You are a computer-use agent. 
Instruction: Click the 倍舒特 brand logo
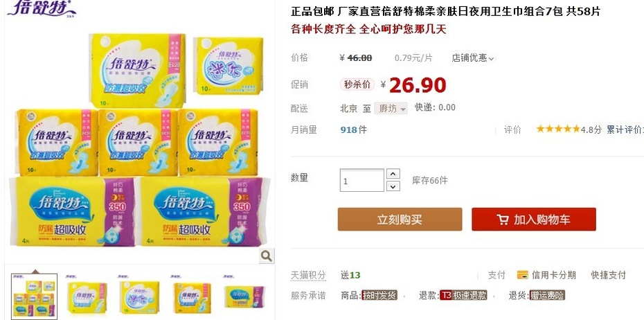coord(42,8)
